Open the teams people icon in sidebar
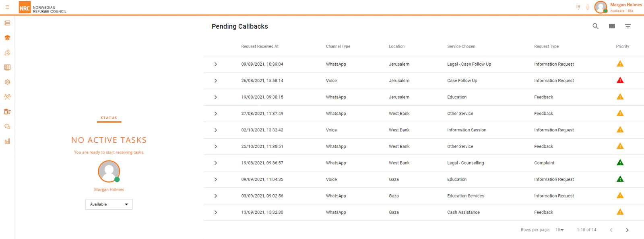The height and width of the screenshot is (239, 644). point(7,97)
